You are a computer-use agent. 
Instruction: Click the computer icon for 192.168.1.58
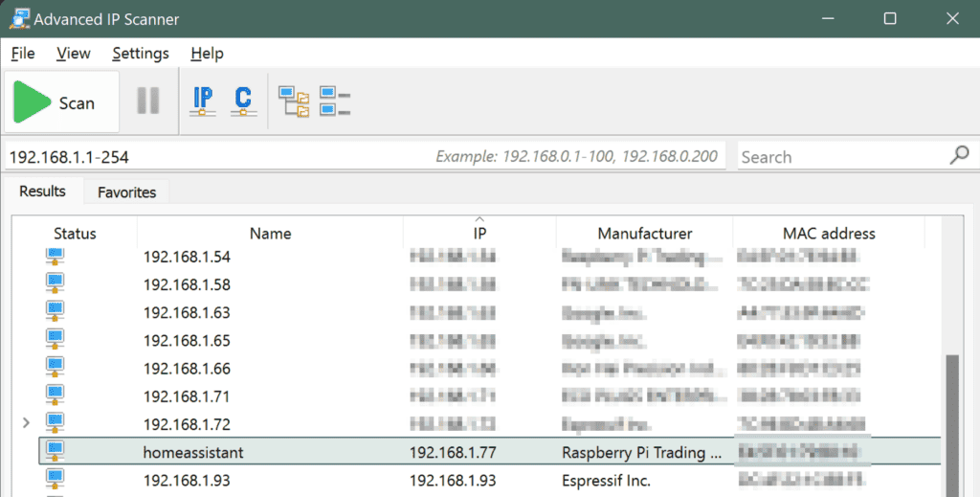(x=55, y=283)
